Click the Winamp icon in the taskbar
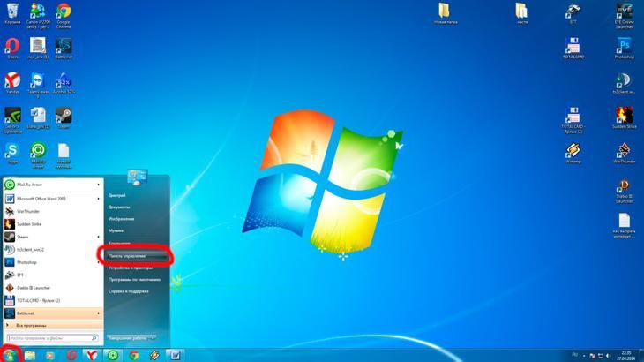644x362 pixels. click(154, 356)
